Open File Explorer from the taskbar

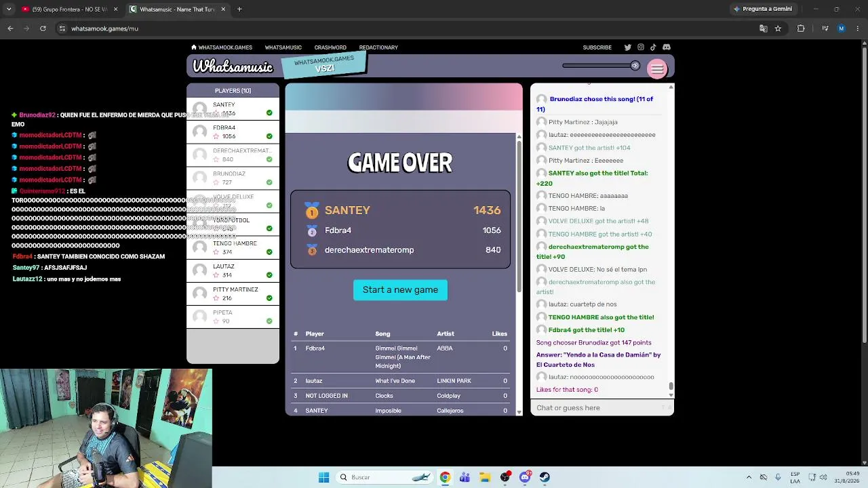click(485, 477)
